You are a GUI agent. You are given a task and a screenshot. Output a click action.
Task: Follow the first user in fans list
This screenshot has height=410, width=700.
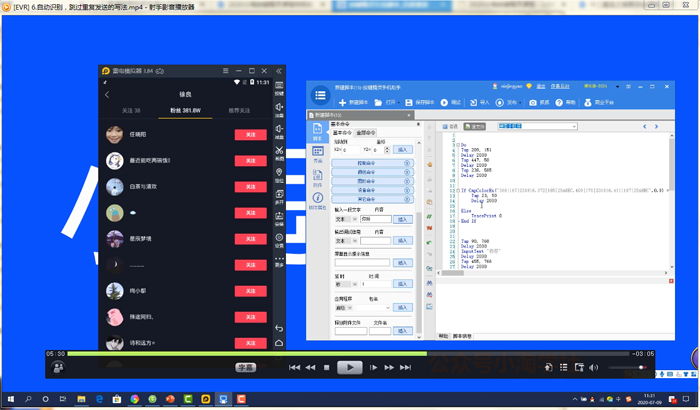point(250,134)
